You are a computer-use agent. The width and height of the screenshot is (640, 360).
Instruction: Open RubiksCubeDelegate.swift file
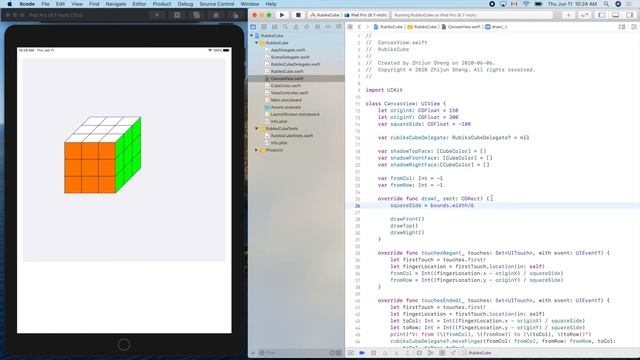tap(295, 64)
